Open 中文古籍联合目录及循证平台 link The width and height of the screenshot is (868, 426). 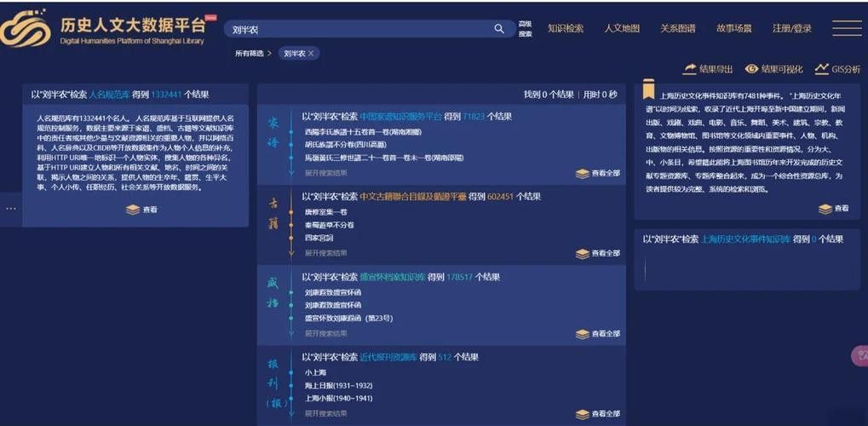[x=413, y=197]
